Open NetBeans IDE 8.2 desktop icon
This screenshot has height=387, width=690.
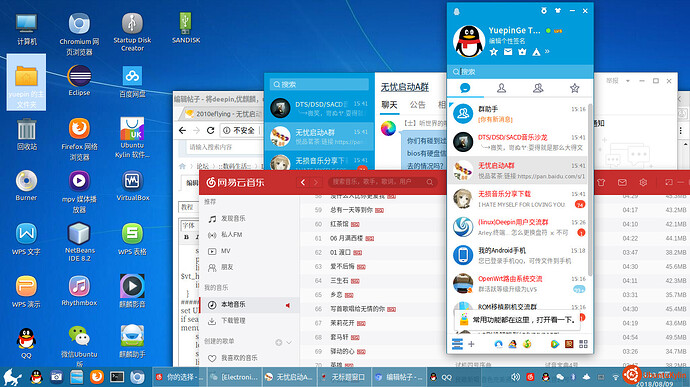(x=79, y=242)
